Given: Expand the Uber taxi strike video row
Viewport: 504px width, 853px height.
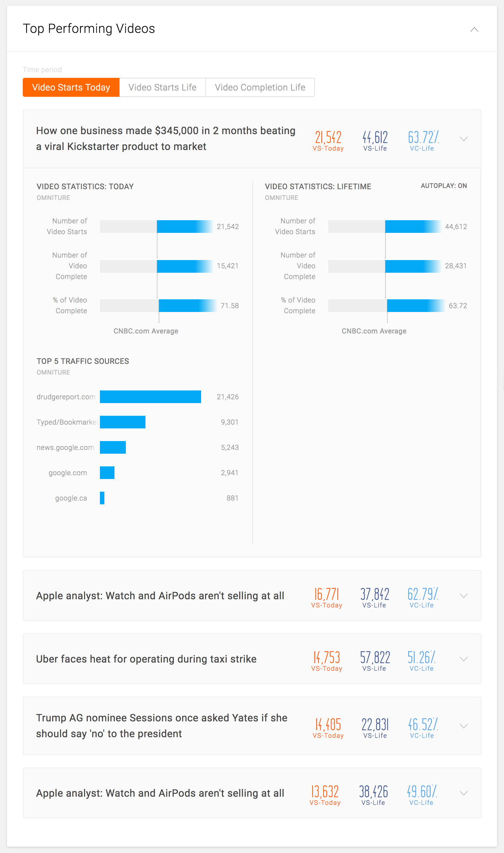Looking at the screenshot, I should click(463, 659).
